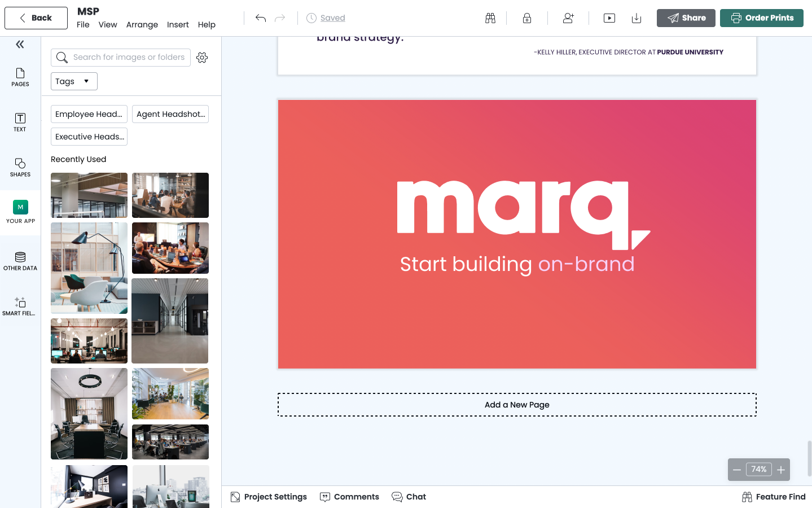Click the MSP project title
The image size is (812, 508).
click(x=88, y=11)
